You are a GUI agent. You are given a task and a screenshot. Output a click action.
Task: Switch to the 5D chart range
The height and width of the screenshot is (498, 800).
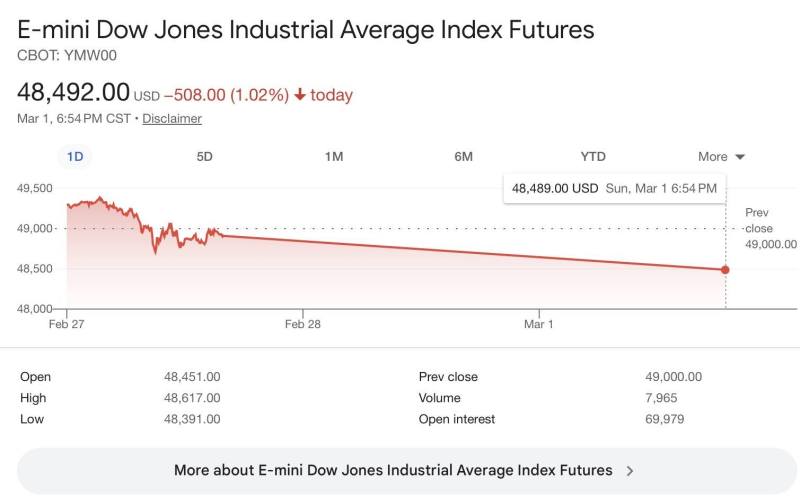click(205, 156)
